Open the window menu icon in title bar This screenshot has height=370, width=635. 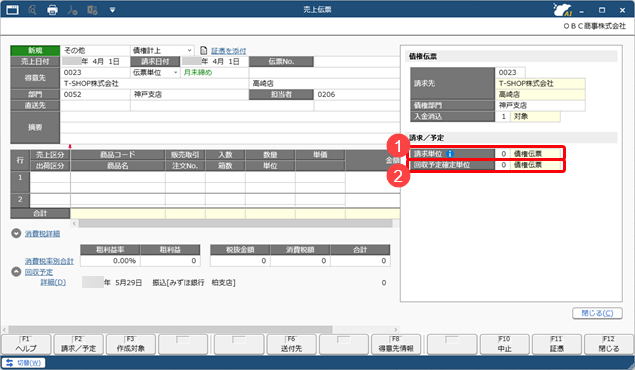(x=13, y=10)
